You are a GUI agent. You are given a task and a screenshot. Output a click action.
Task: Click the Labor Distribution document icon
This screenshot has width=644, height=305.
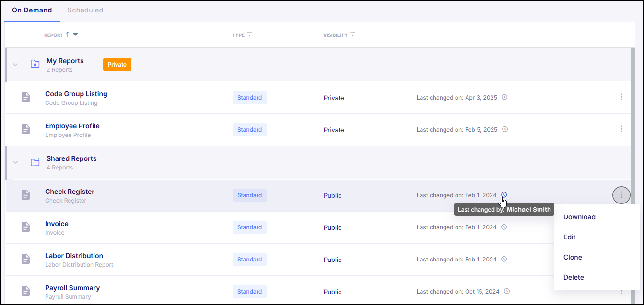click(25, 259)
